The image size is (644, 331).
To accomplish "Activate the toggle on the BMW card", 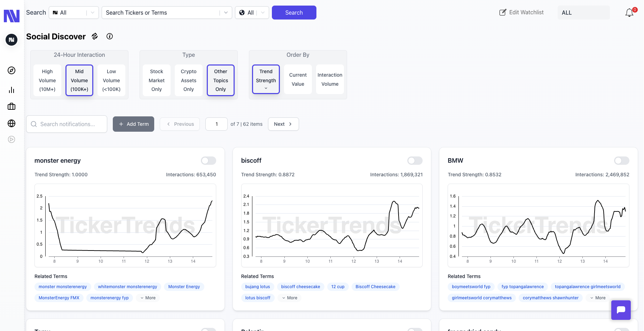I will pyautogui.click(x=621, y=161).
